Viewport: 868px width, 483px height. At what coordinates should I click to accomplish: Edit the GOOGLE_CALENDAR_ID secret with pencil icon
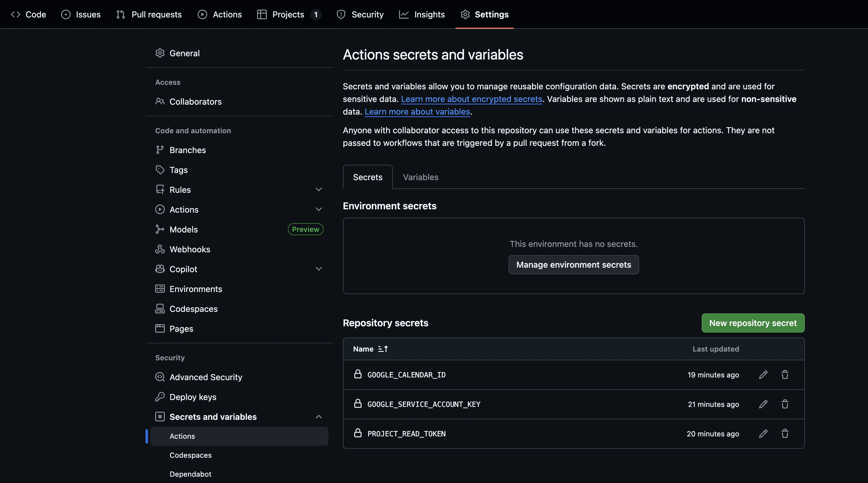tap(763, 375)
